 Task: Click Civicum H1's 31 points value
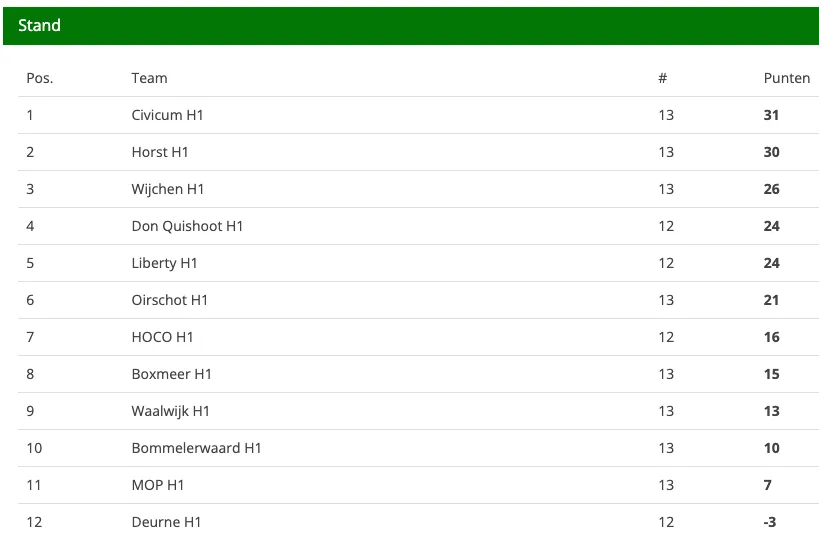click(x=771, y=115)
